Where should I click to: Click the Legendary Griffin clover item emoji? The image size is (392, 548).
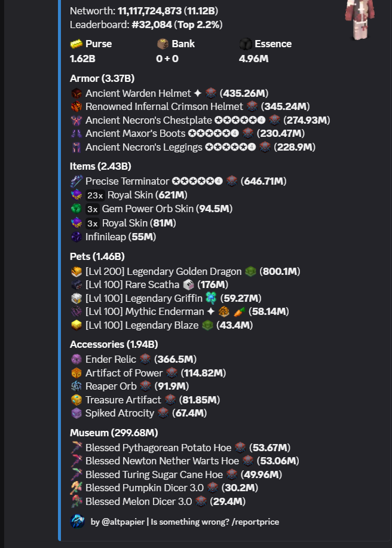pos(211,298)
